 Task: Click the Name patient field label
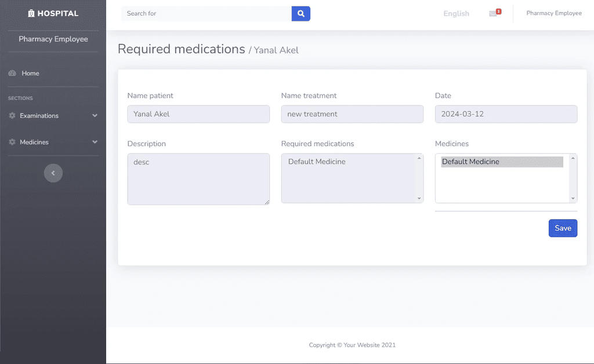[150, 96]
